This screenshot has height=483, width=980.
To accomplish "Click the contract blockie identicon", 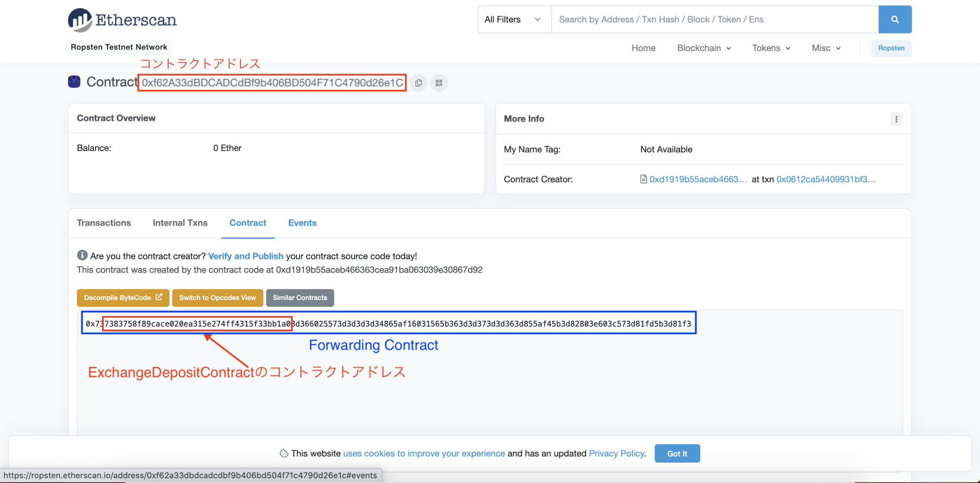I will tap(75, 82).
